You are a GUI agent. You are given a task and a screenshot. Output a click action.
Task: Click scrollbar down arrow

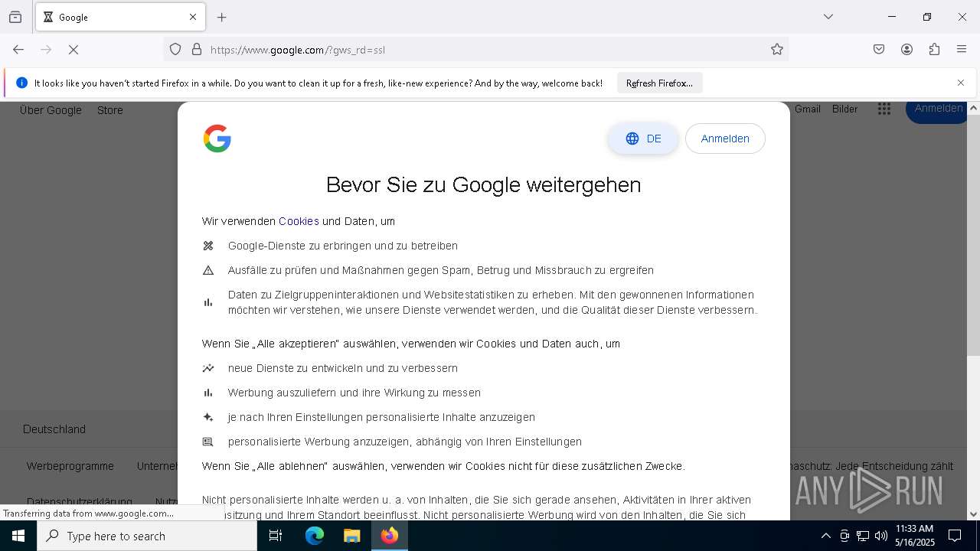tap(973, 514)
